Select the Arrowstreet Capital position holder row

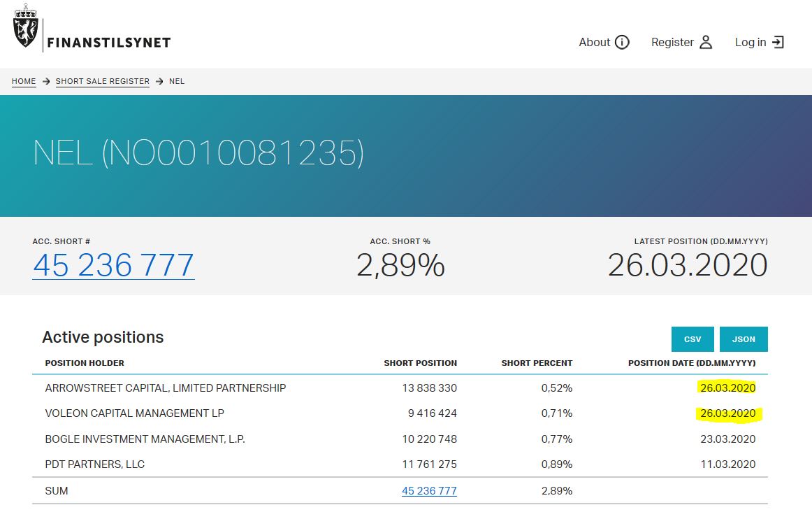click(166, 388)
